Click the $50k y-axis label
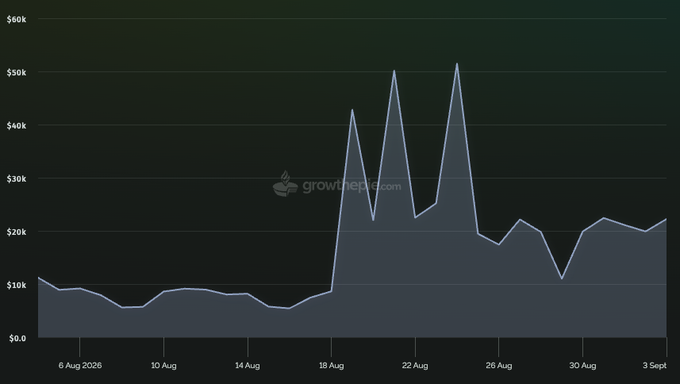This screenshot has width=680, height=384. (16, 72)
